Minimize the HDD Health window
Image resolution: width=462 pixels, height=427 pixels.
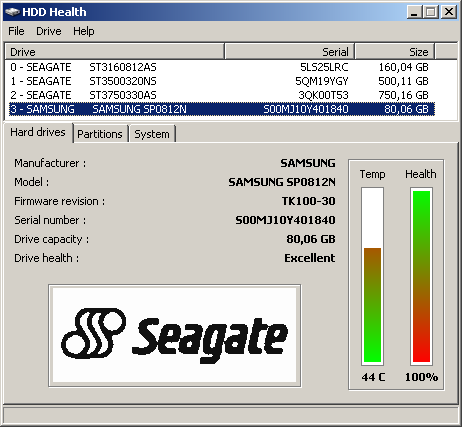coord(414,12)
